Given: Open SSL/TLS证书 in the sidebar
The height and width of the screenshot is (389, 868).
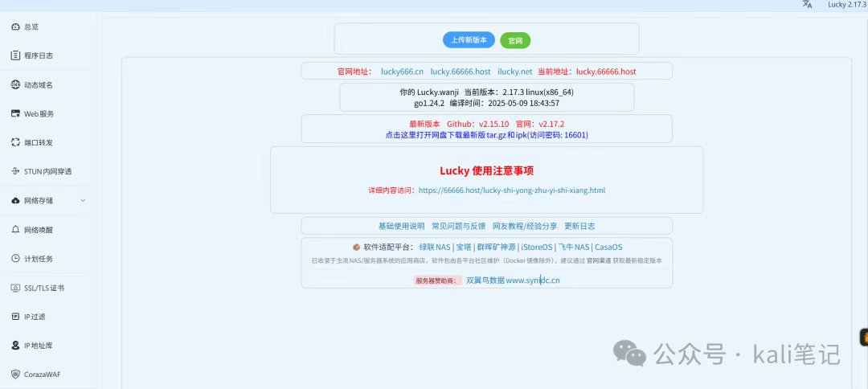Looking at the screenshot, I should [45, 288].
